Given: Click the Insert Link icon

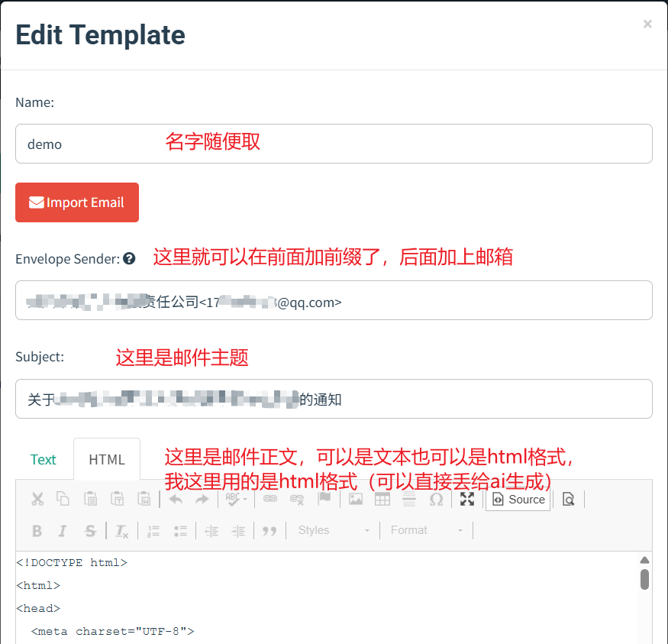Looking at the screenshot, I should (x=270, y=499).
